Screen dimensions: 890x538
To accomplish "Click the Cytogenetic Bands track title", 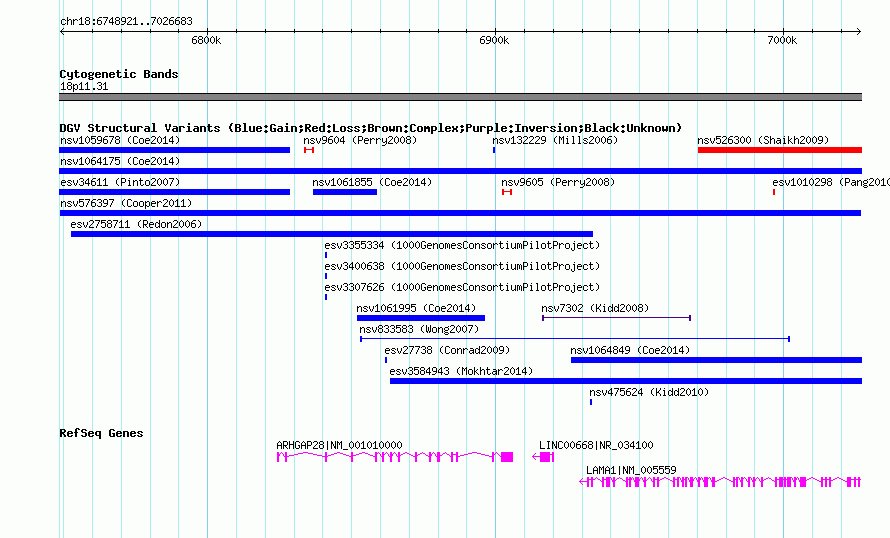I will tap(119, 74).
